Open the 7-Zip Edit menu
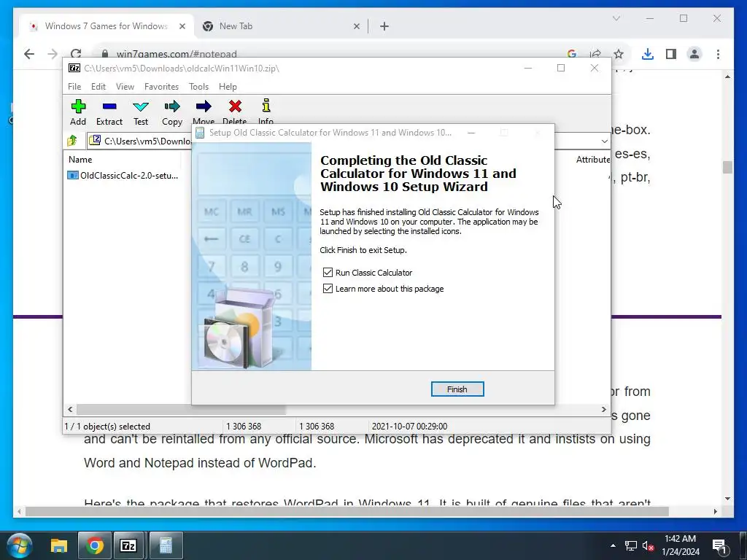The image size is (747, 560). 98,87
